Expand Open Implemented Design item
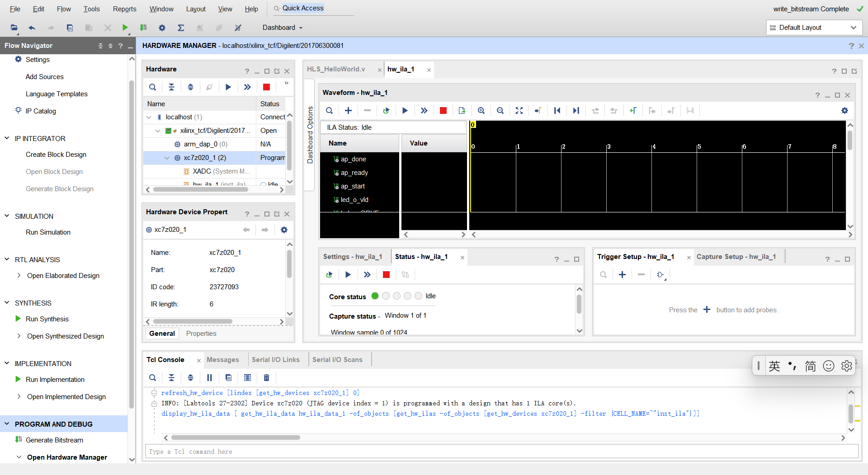 (19, 396)
